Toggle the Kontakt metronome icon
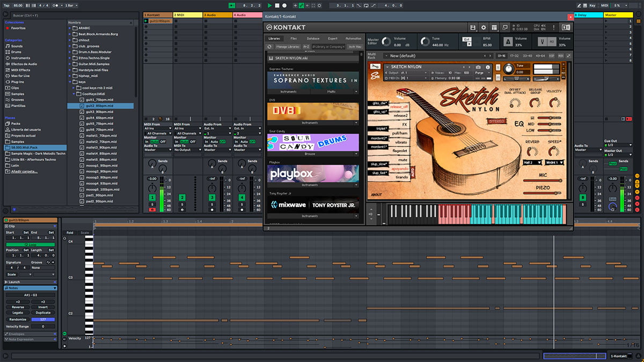 pos(508,41)
